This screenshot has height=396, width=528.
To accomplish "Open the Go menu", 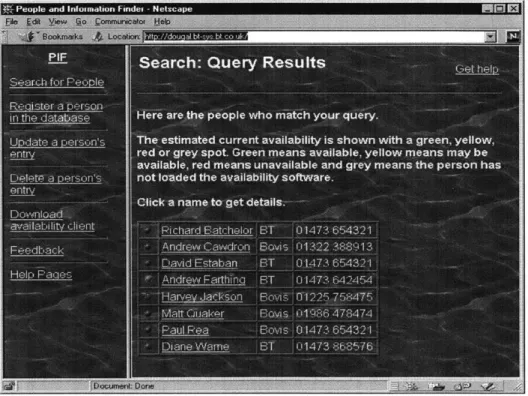I will (81, 22).
